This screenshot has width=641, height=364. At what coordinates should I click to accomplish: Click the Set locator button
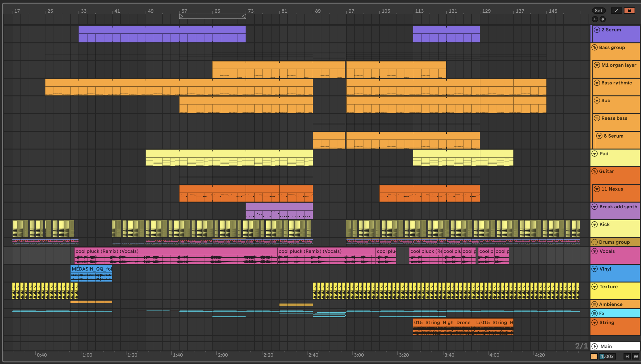(598, 10)
